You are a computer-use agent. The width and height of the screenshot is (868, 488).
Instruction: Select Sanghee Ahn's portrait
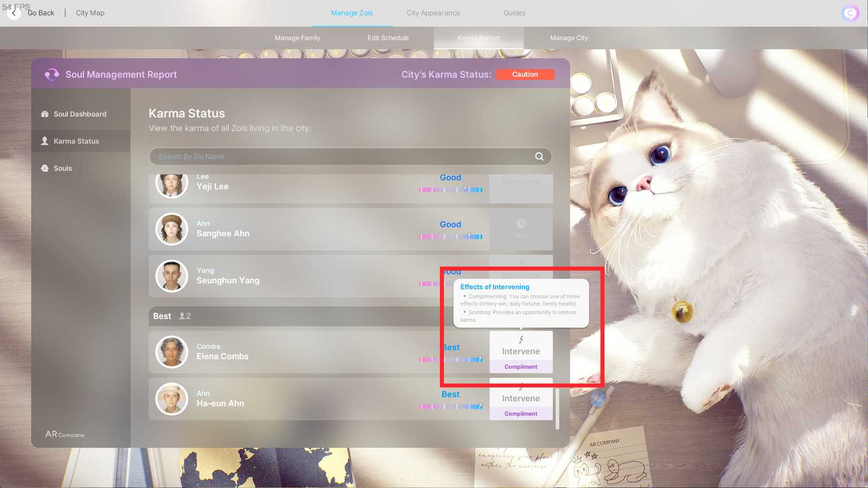tap(171, 229)
